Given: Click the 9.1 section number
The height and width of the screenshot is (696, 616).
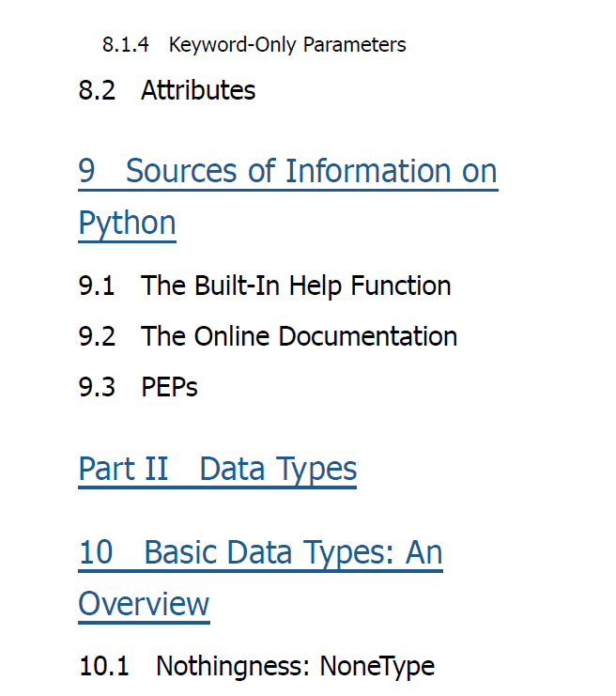Looking at the screenshot, I should tap(97, 286).
